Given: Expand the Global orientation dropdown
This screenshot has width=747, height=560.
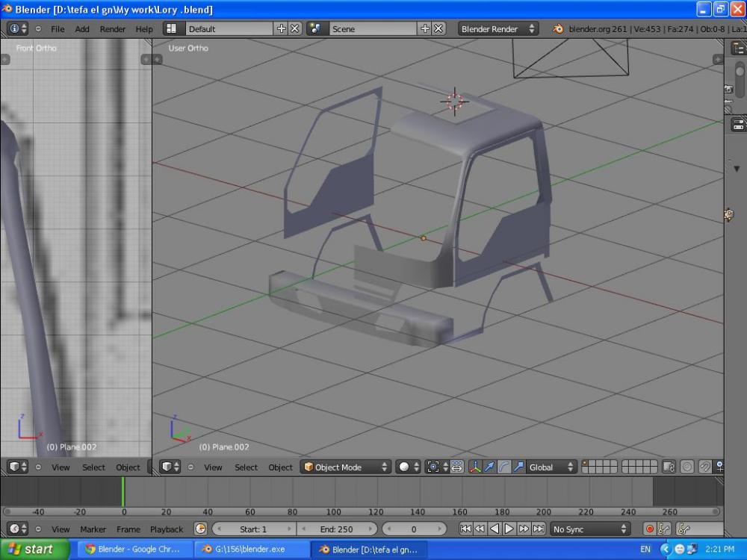Looking at the screenshot, I should point(551,467).
